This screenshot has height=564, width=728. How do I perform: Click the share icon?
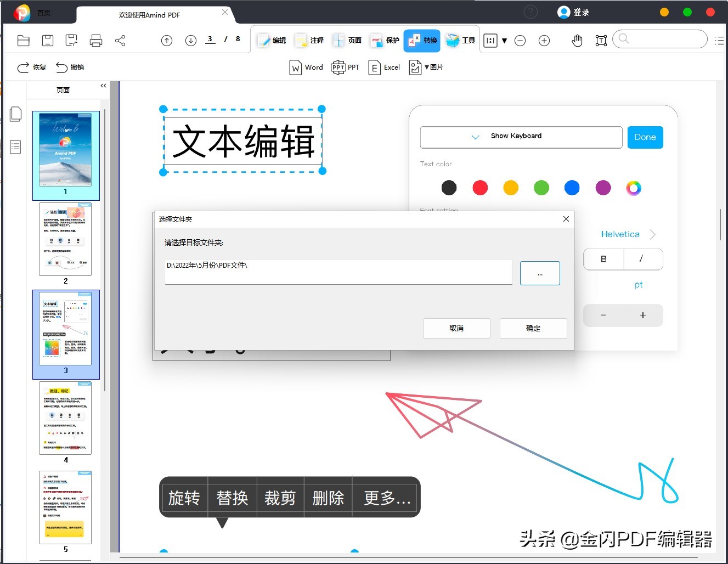(x=120, y=41)
